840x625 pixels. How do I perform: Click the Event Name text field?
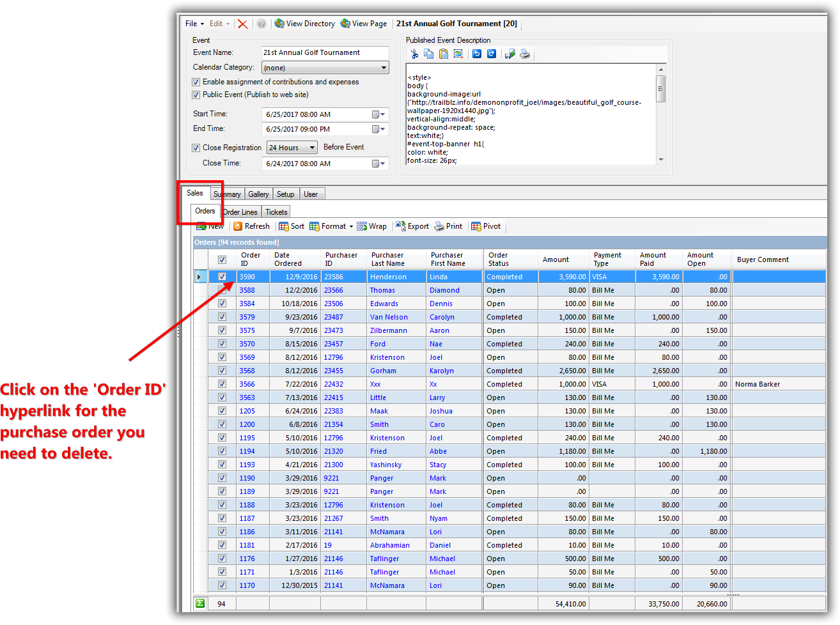tap(324, 52)
